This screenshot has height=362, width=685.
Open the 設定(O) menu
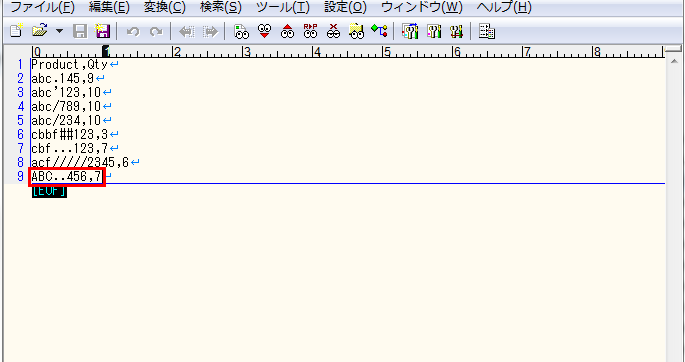click(346, 7)
